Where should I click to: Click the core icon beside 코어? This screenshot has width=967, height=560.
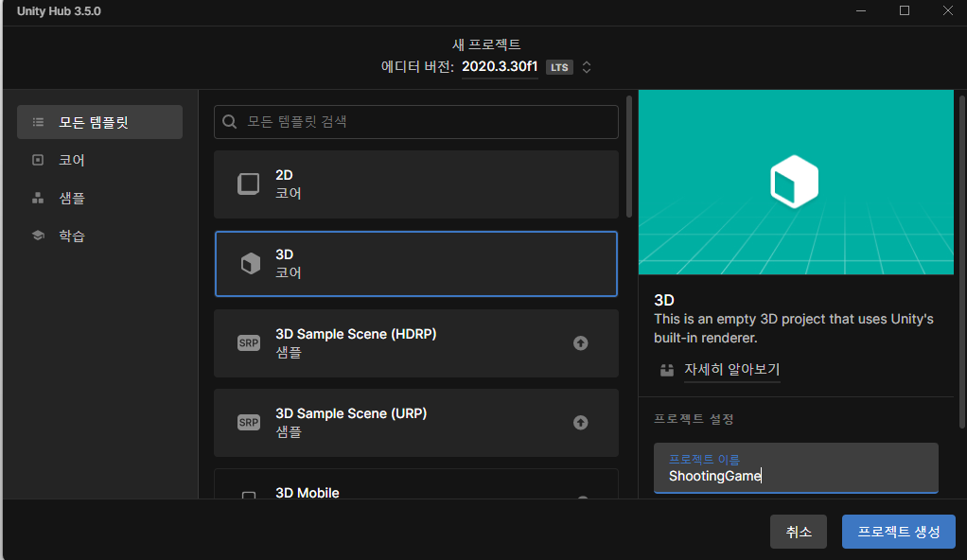click(x=38, y=161)
